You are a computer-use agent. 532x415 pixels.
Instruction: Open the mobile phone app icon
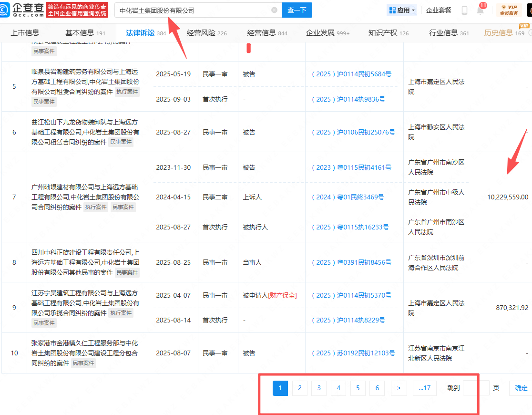[464, 10]
